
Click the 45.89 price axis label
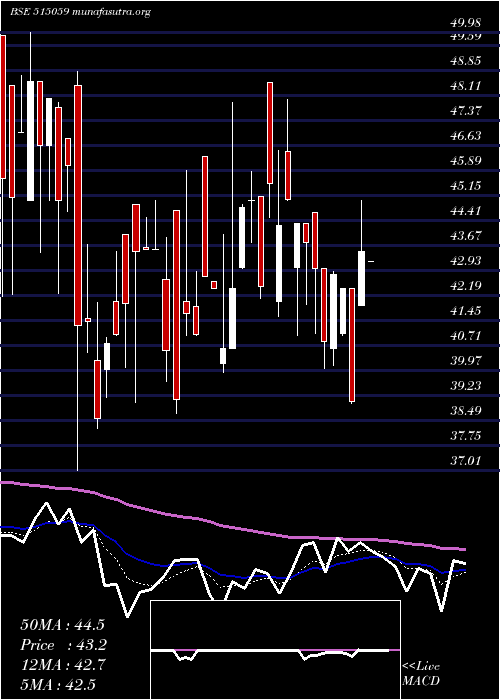point(467,161)
